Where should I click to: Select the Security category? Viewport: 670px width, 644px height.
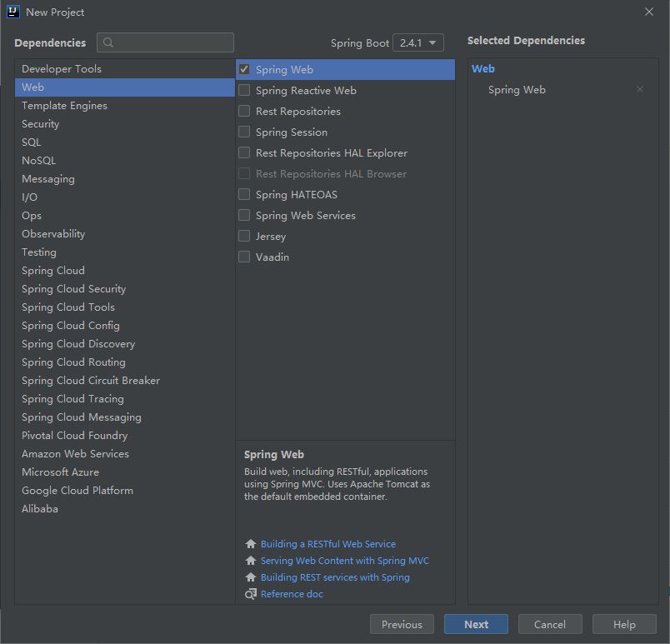tap(41, 124)
